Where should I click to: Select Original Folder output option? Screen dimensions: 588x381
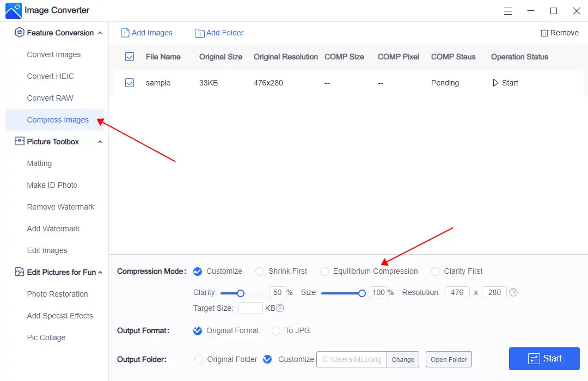pos(198,359)
